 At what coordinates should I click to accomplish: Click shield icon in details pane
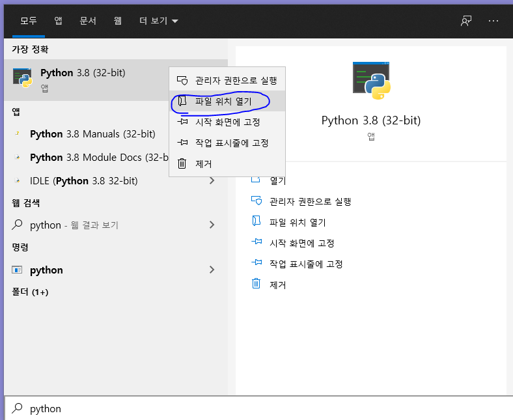[x=256, y=201]
